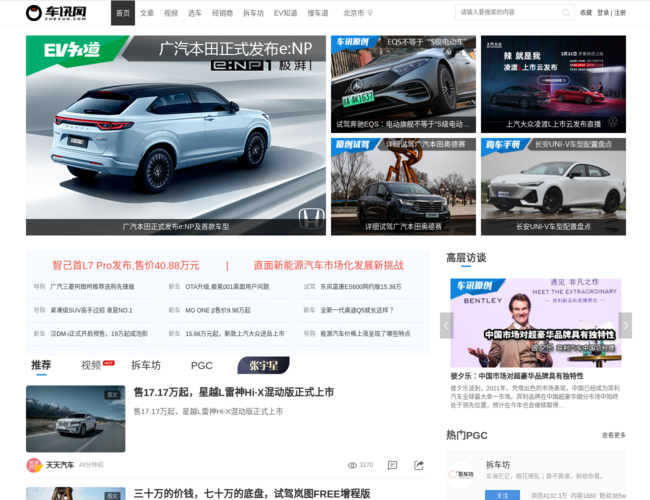Select 推荐 feed tab
Viewport: 650px width, 500px height.
(x=41, y=365)
